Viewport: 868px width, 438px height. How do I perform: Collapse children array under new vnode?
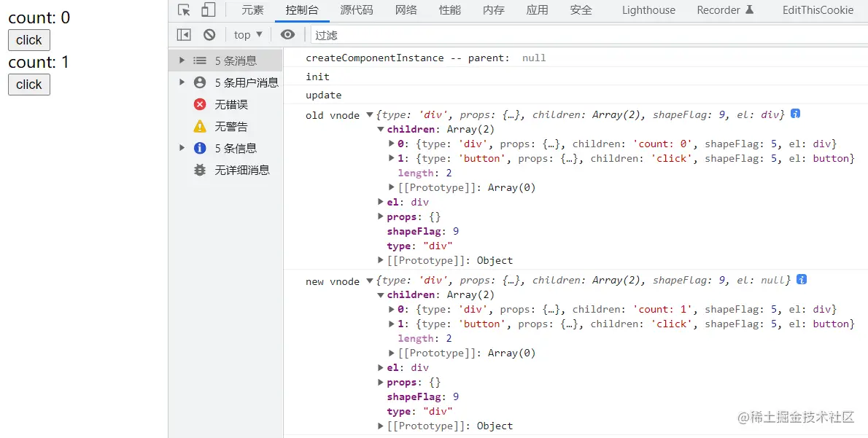381,294
